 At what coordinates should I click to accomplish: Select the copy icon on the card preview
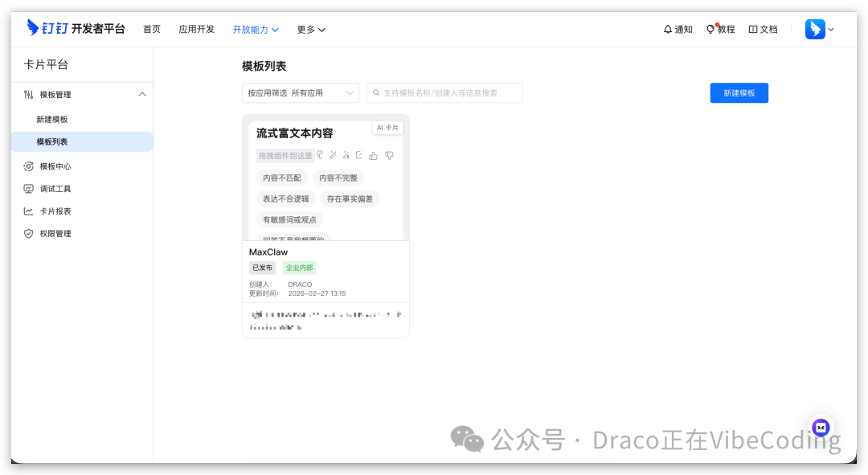click(320, 154)
